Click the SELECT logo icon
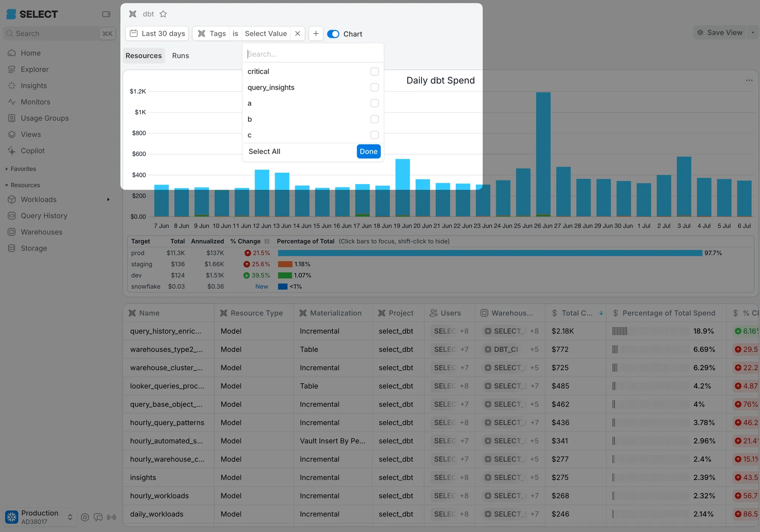Screen dimensions: 760x532 click(x=12, y=14)
